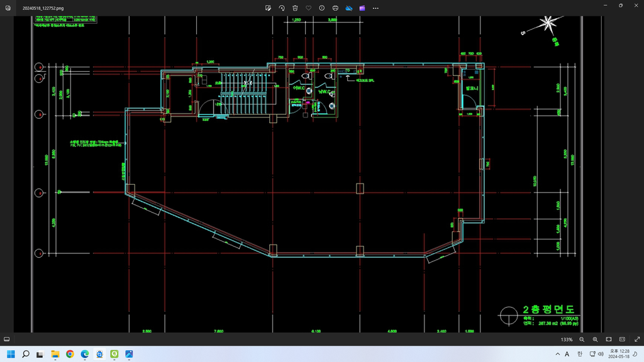Open the Edit image tool
The height and width of the screenshot is (362, 644).
click(x=268, y=8)
